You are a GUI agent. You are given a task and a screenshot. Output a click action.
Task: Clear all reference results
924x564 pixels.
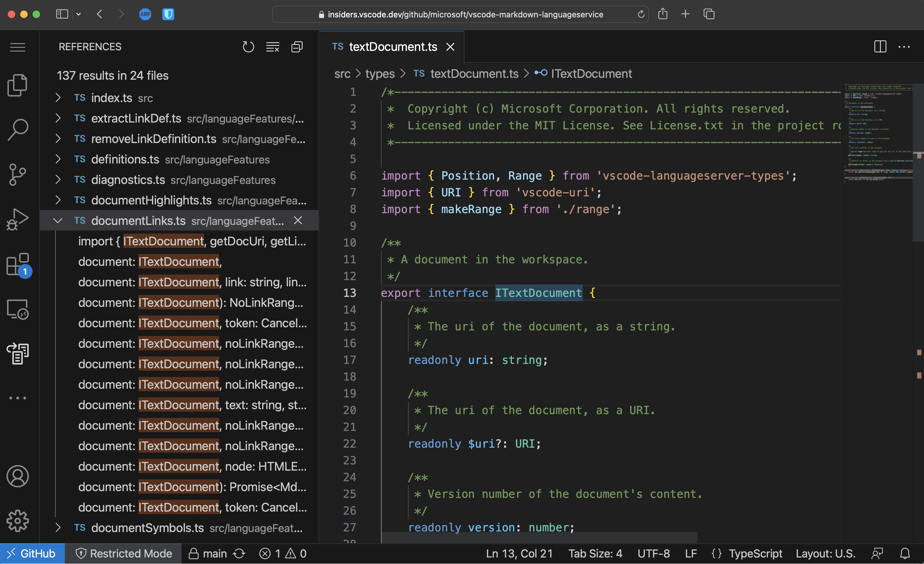273,47
